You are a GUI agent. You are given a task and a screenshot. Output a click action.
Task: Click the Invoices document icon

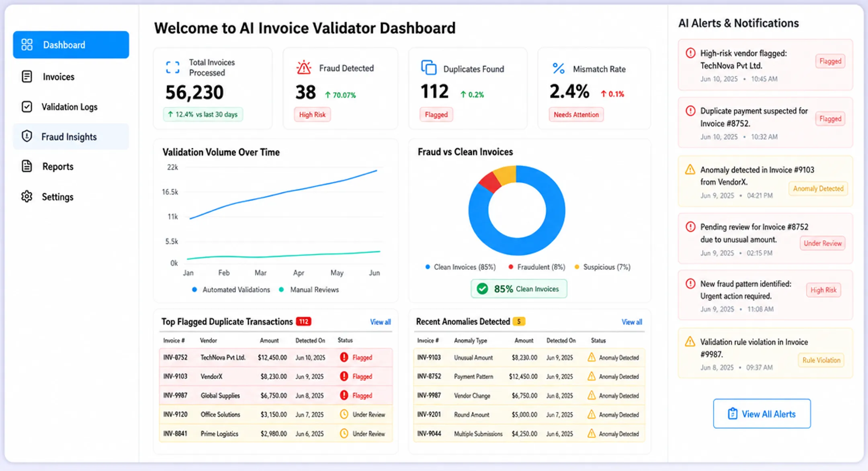pyautogui.click(x=27, y=76)
